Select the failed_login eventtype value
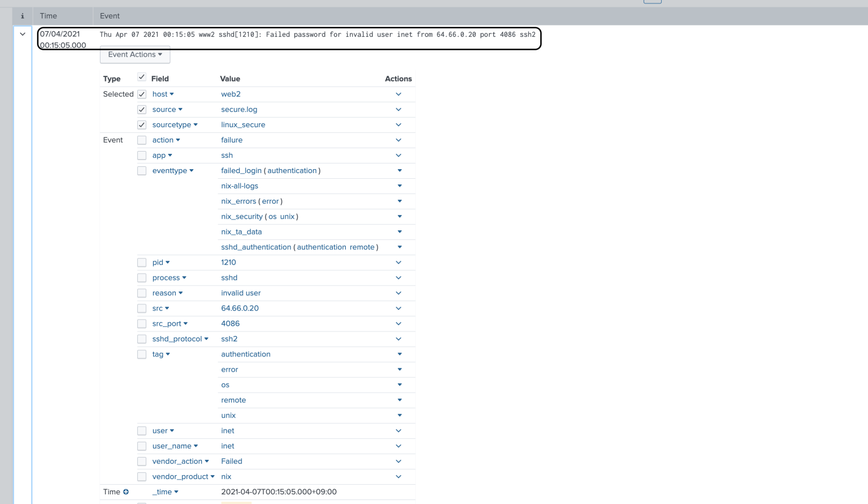The height and width of the screenshot is (504, 868). [241, 170]
